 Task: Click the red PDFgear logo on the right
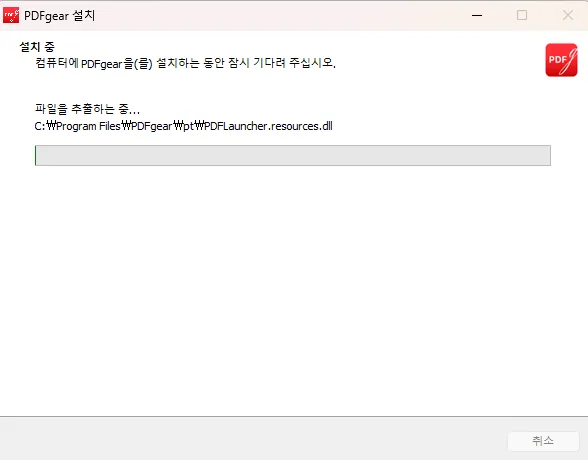[x=561, y=60]
